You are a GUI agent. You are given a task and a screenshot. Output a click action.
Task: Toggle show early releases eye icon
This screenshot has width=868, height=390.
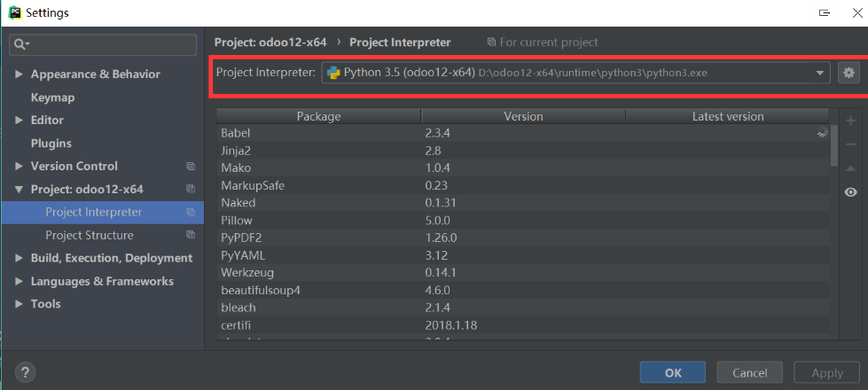pos(851,192)
